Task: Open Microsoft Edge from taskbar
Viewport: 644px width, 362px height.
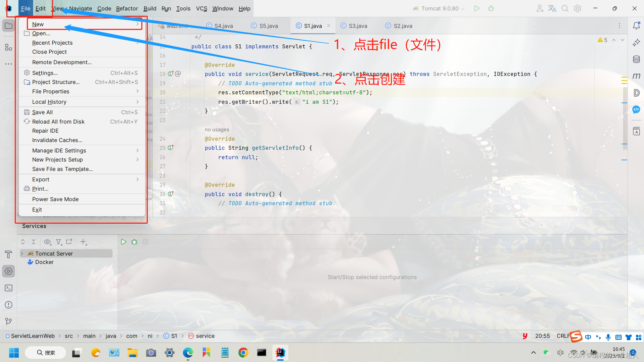Action: coord(188,353)
